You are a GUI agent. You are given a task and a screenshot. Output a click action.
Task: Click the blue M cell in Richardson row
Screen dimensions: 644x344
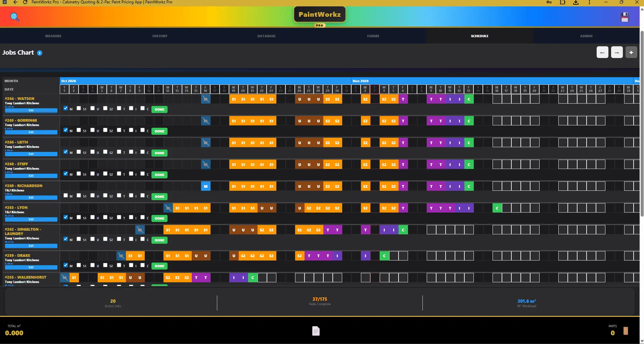click(x=206, y=186)
